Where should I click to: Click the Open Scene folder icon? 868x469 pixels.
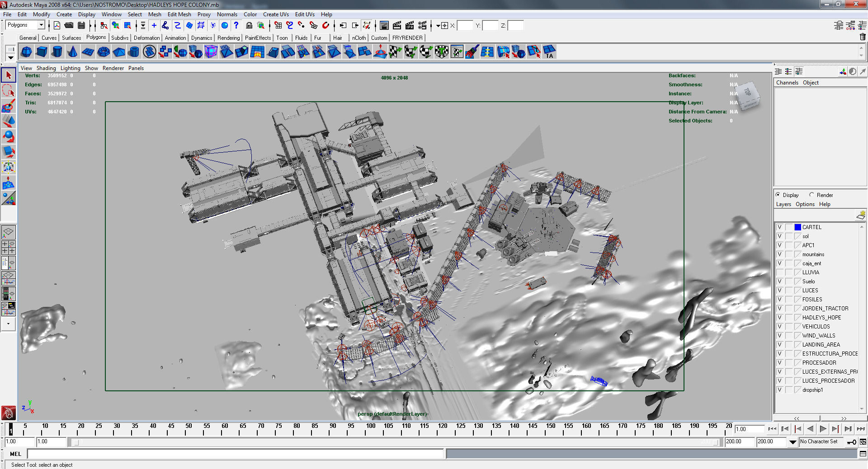(69, 25)
